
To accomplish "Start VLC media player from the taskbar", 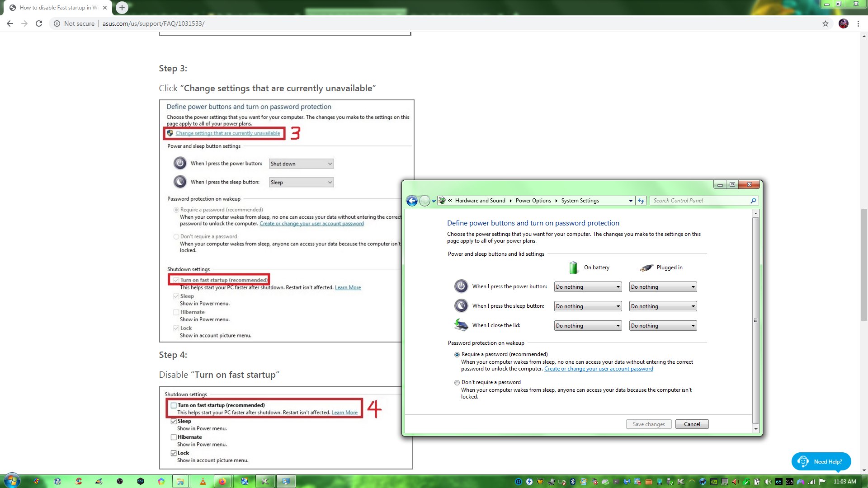I will [203, 482].
